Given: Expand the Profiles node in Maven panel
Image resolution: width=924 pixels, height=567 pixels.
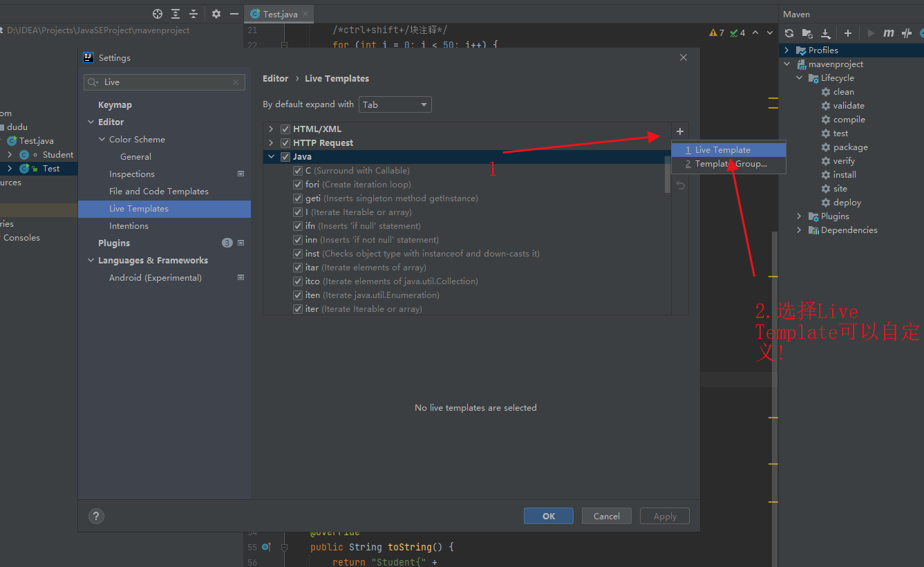Looking at the screenshot, I should pos(786,50).
